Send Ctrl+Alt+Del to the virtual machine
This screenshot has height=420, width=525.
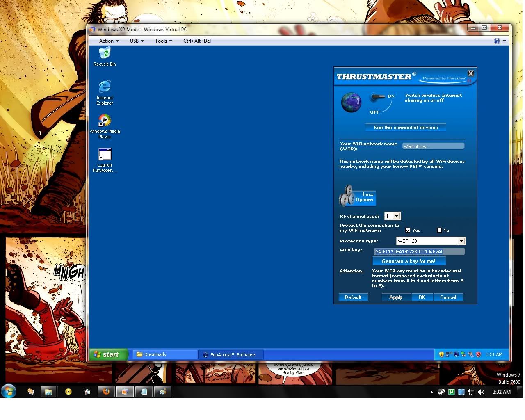[x=197, y=41]
